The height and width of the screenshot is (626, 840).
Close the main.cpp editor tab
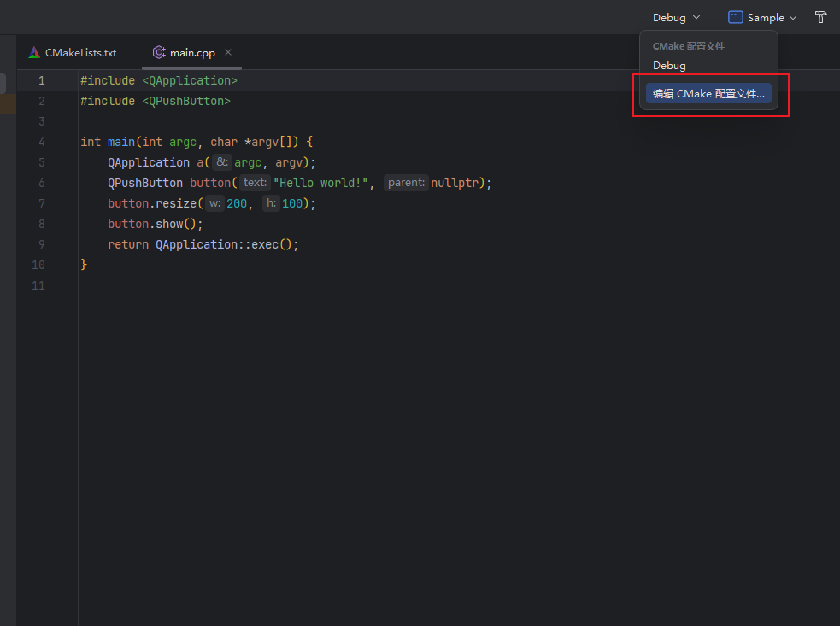[228, 52]
